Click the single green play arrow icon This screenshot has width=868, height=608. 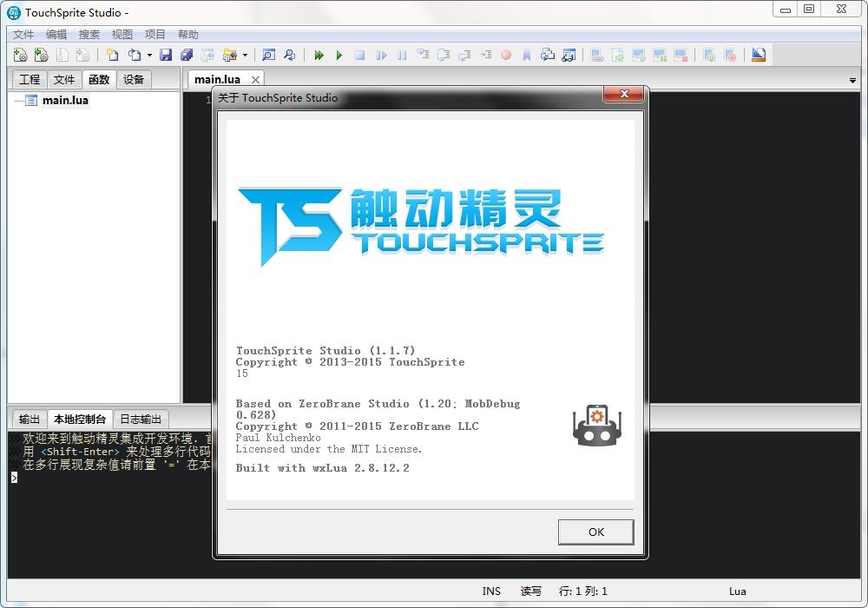click(x=339, y=56)
